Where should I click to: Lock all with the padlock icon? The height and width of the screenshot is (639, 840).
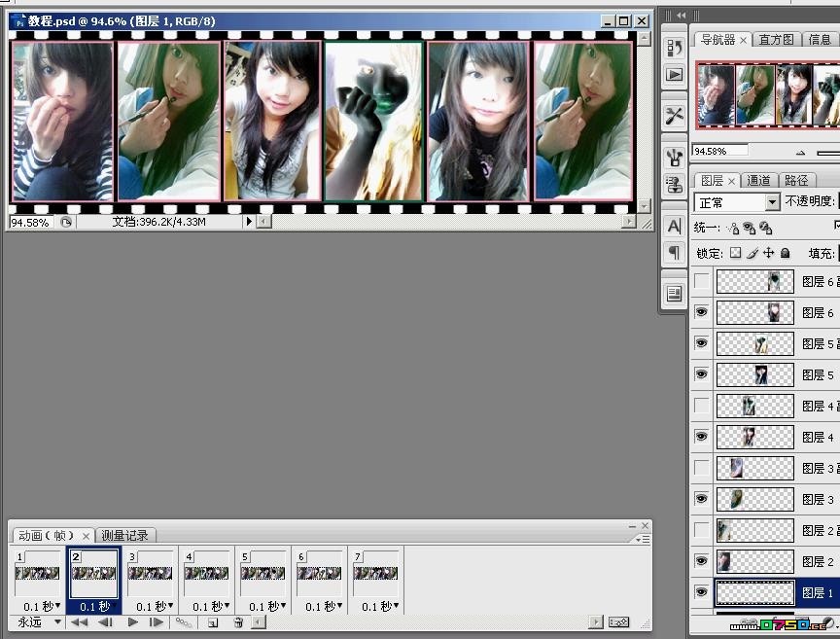coord(785,253)
